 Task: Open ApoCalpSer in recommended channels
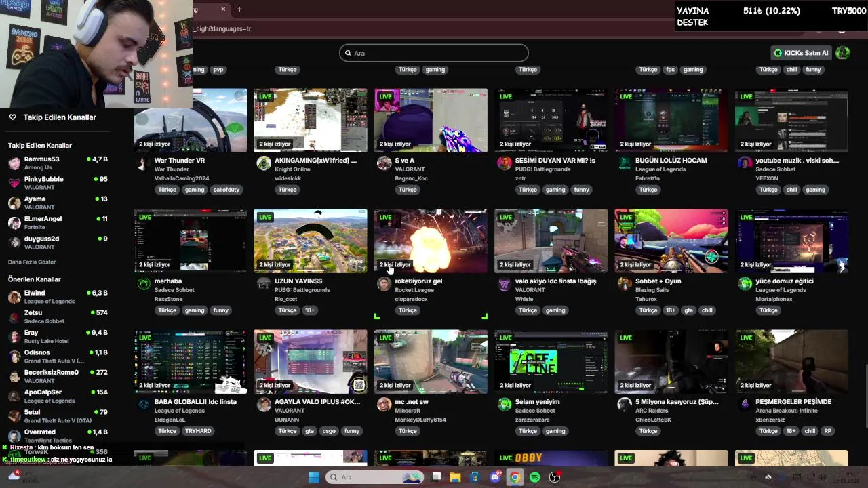(58, 395)
